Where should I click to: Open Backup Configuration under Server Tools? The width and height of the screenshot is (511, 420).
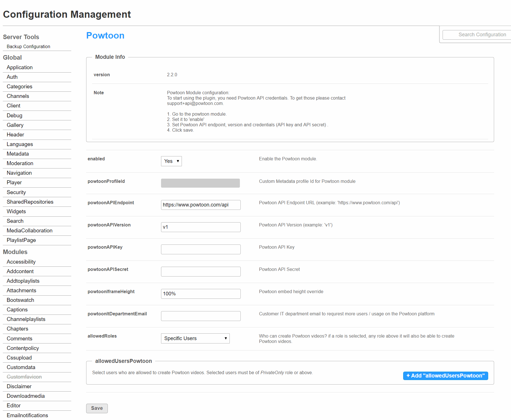pyautogui.click(x=28, y=46)
